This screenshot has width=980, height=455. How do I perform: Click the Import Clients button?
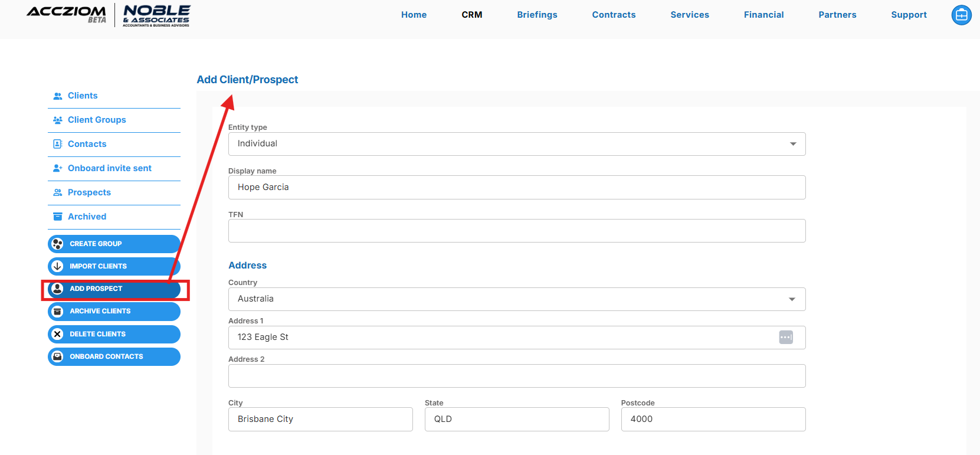click(114, 266)
